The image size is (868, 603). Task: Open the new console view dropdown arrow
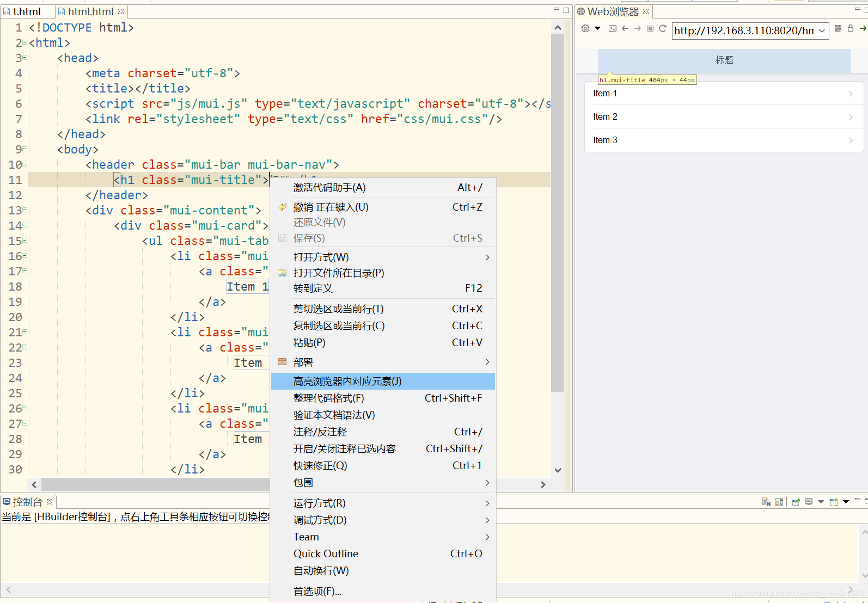846,502
